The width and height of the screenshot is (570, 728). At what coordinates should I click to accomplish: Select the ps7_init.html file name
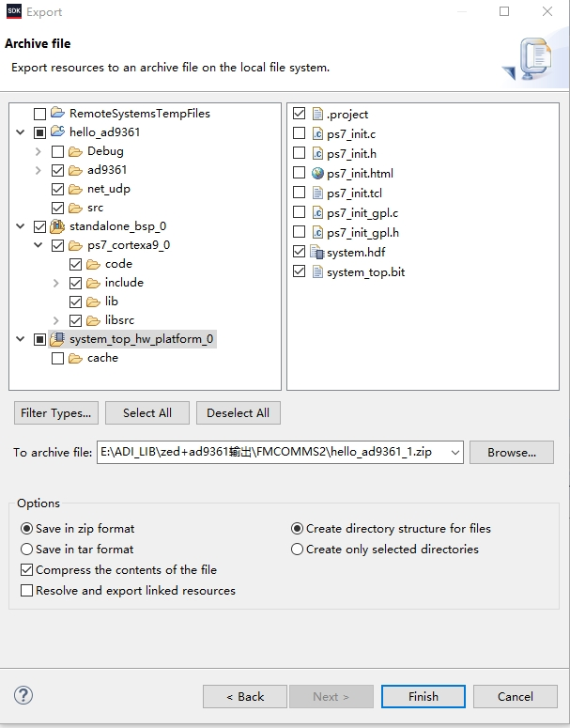tap(360, 174)
